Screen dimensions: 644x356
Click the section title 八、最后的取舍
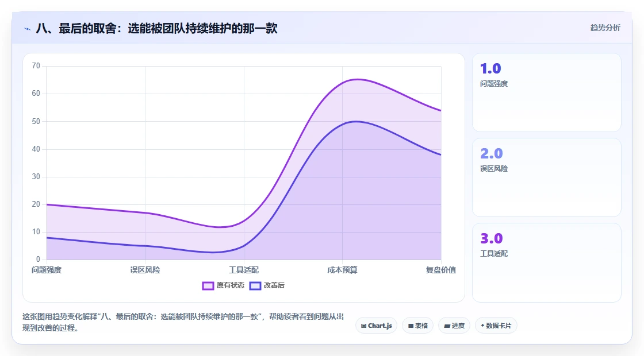pyautogui.click(x=156, y=28)
